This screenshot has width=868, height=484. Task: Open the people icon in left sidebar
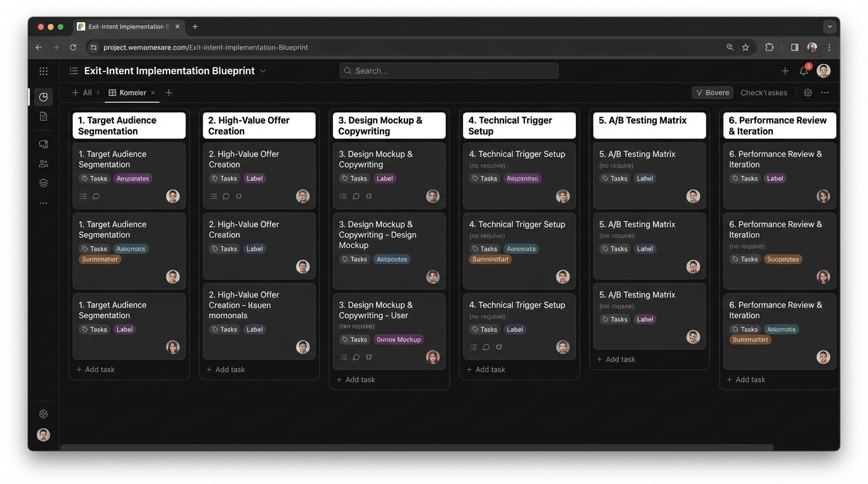(x=44, y=164)
